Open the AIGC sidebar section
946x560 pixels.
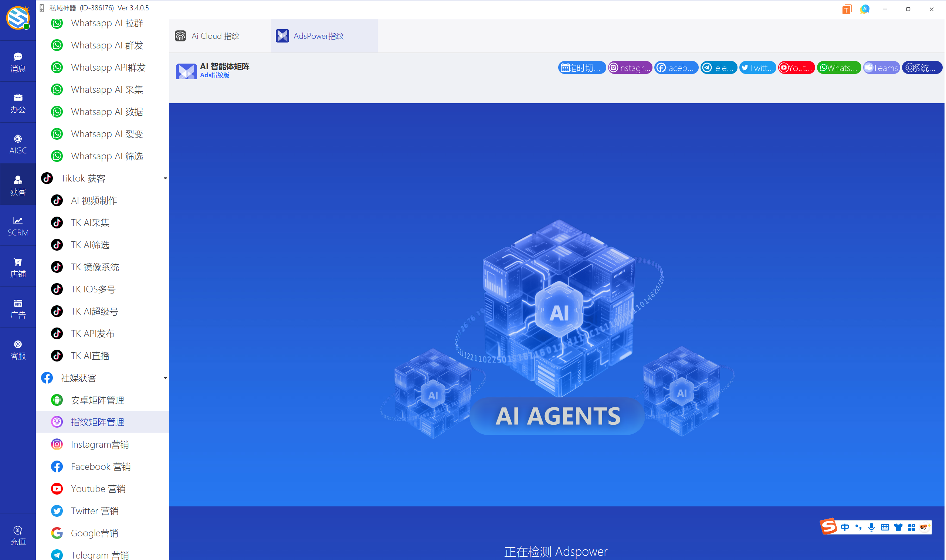pos(18,144)
